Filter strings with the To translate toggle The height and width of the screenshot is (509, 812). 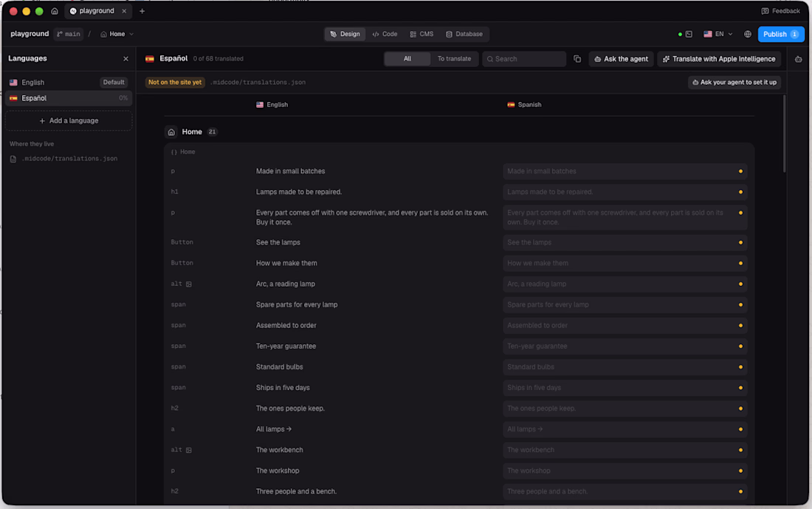(454, 59)
